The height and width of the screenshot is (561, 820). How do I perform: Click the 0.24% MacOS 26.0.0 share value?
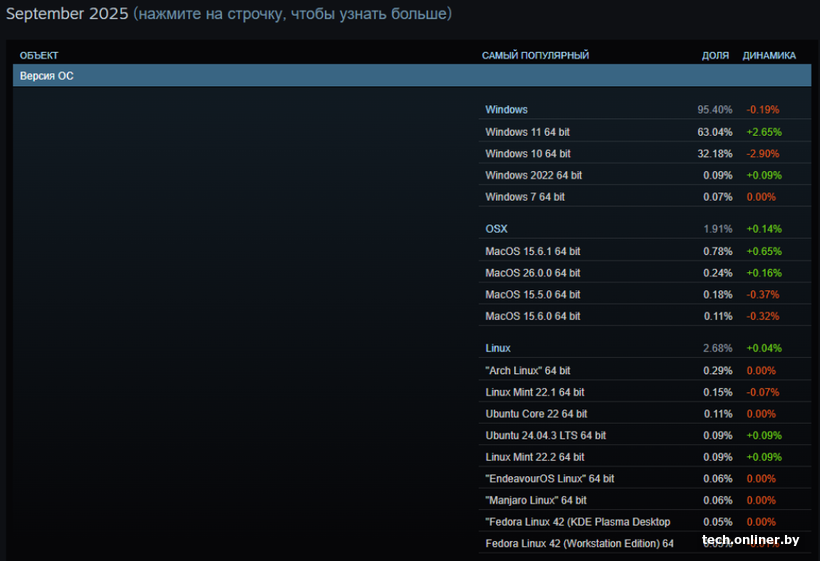(718, 273)
